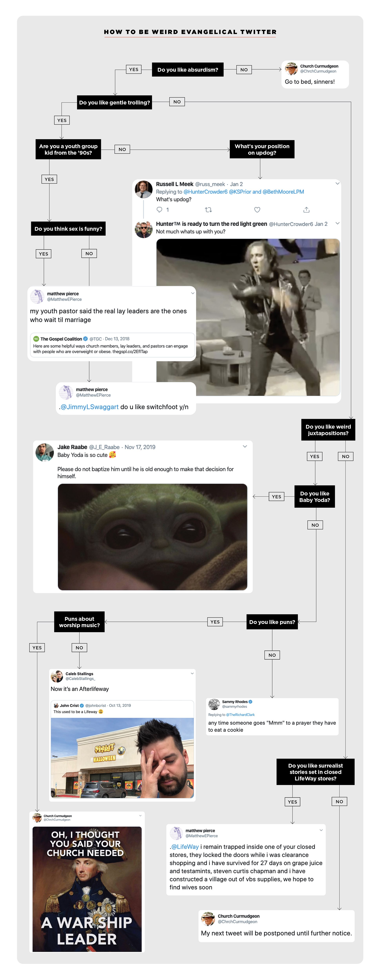Click 'Go to bed, sinners!' tweet text

[x=310, y=81]
